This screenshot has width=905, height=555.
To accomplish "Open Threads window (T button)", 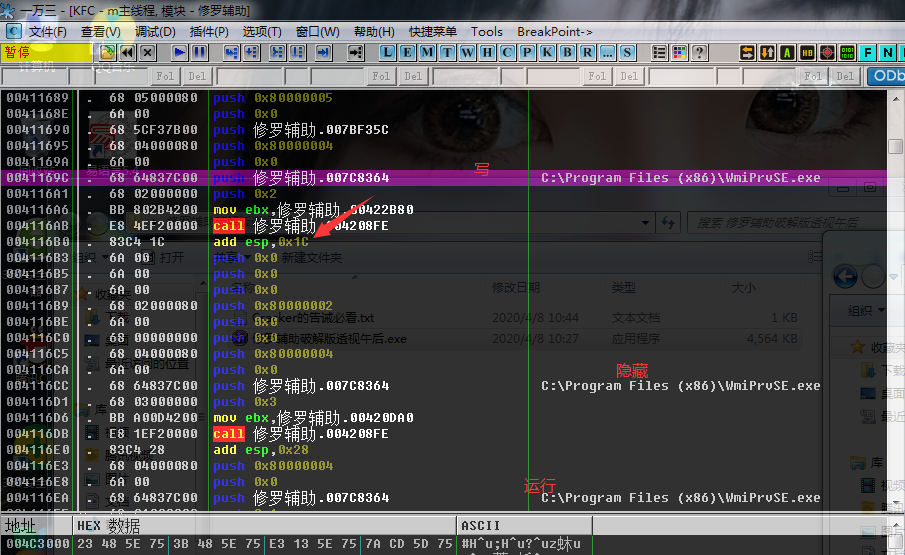I will click(447, 53).
